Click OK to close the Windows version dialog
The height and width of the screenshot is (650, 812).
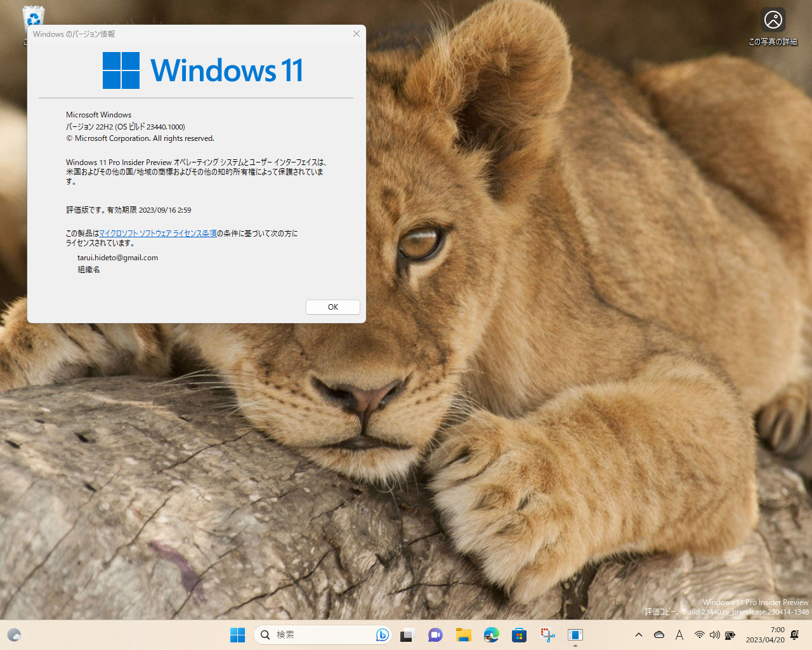332,307
